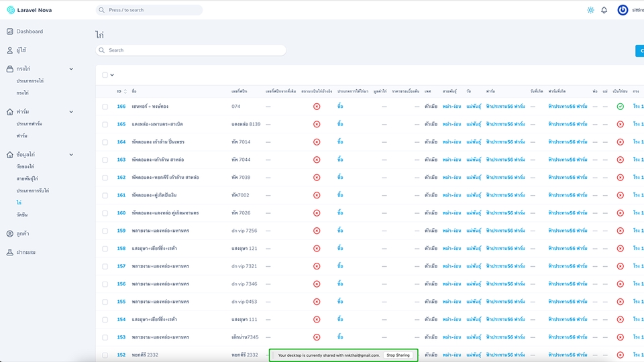Open ประเภทการรับไก่ in the sidebar

33,190
